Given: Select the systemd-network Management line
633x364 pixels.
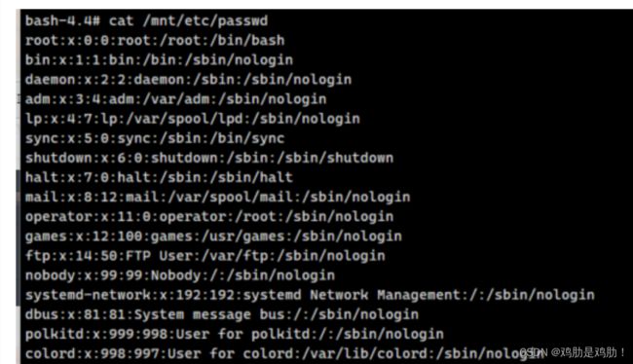Looking at the screenshot, I should [x=310, y=295].
